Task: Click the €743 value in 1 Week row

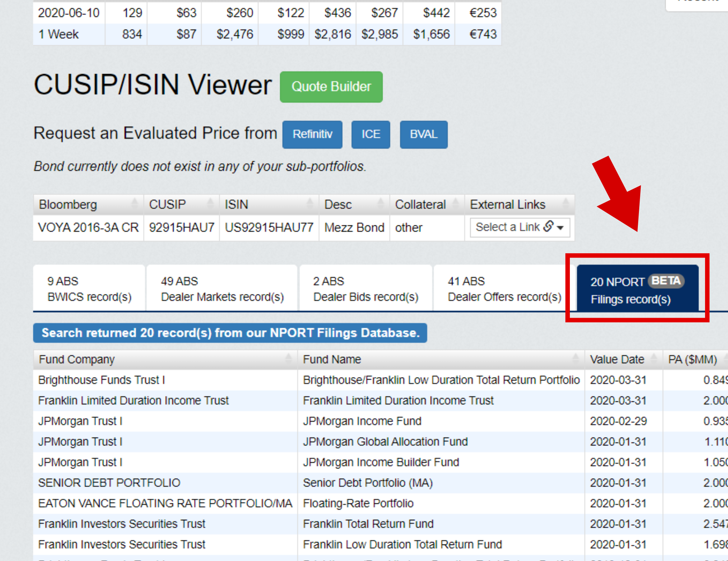Action: (x=483, y=34)
